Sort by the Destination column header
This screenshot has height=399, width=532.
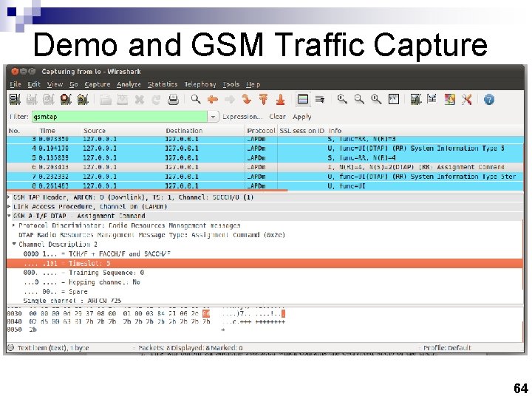pyautogui.click(x=184, y=131)
